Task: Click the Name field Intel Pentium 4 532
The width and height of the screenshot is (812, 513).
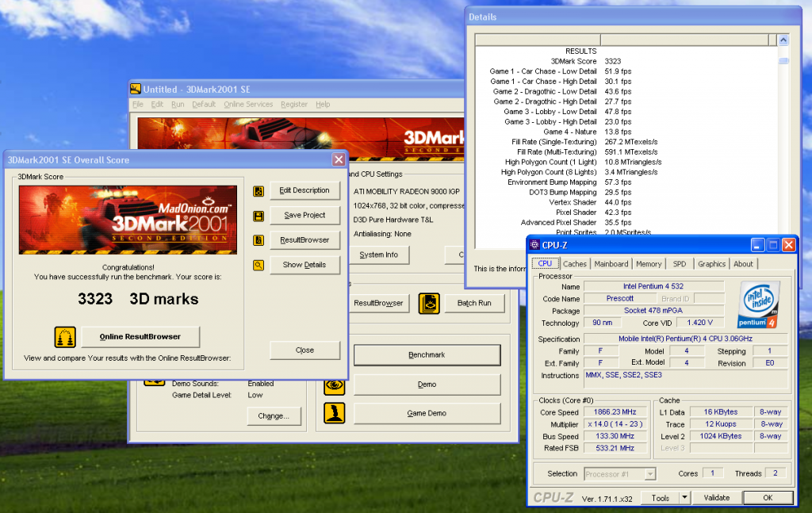Action: [653, 286]
